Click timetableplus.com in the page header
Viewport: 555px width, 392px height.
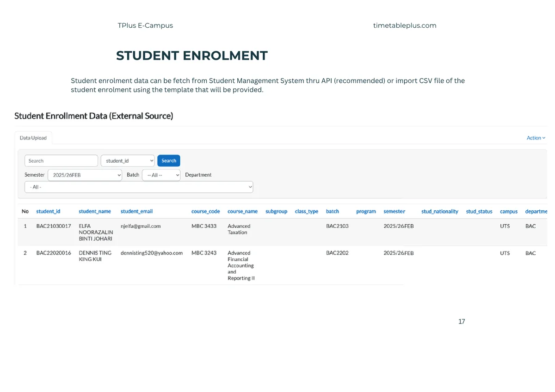coord(405,25)
